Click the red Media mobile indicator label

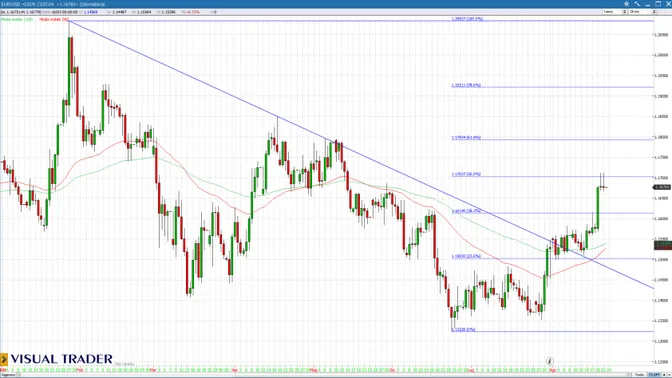(54, 19)
